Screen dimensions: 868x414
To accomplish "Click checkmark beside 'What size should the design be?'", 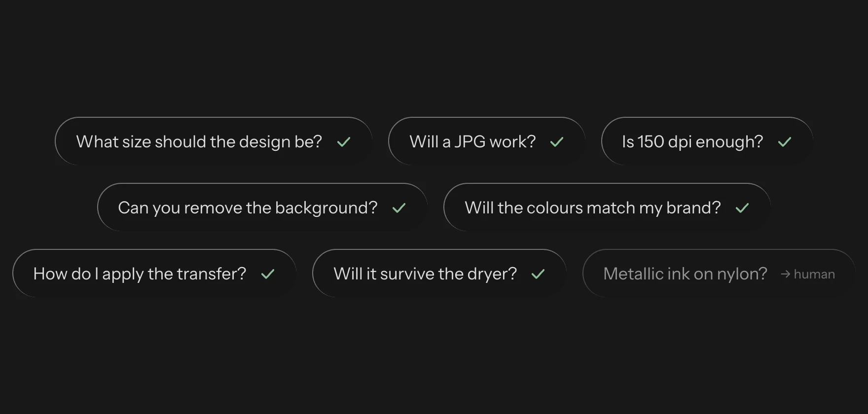I will [x=344, y=142].
